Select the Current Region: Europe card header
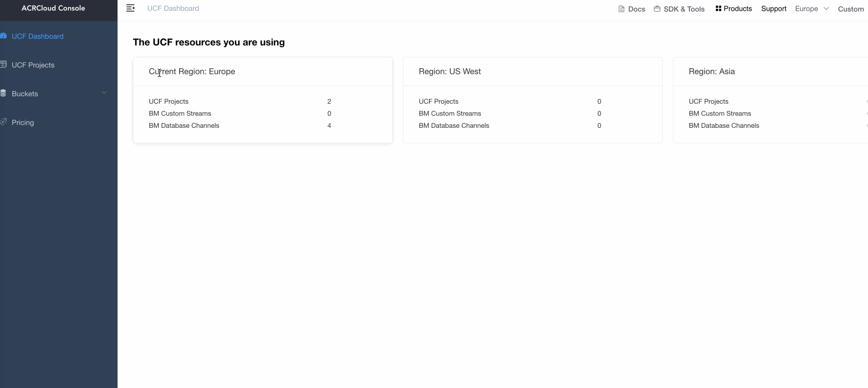Viewport: 868px width, 388px height. (192, 71)
